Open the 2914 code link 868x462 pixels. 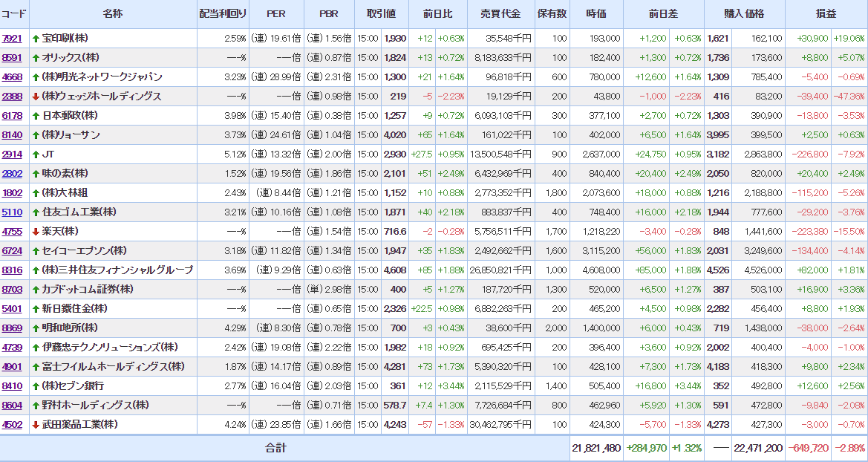pos(12,154)
